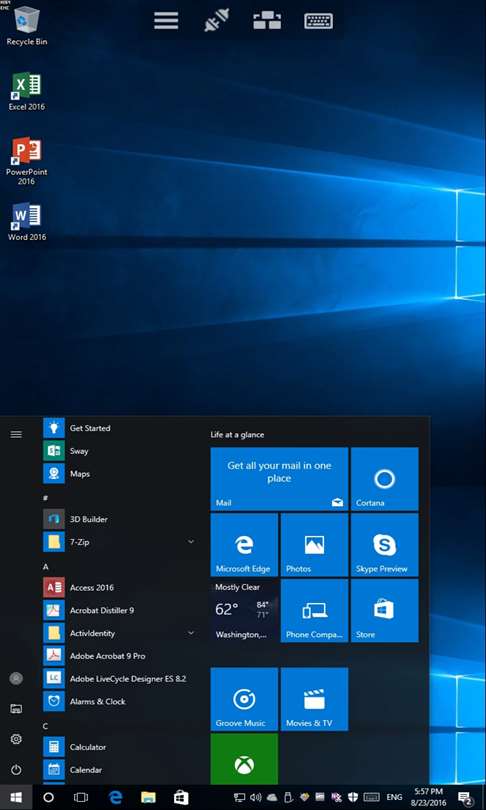Show the on-screen keyboard from the top toolbar
The image size is (486, 810).
[318, 21]
